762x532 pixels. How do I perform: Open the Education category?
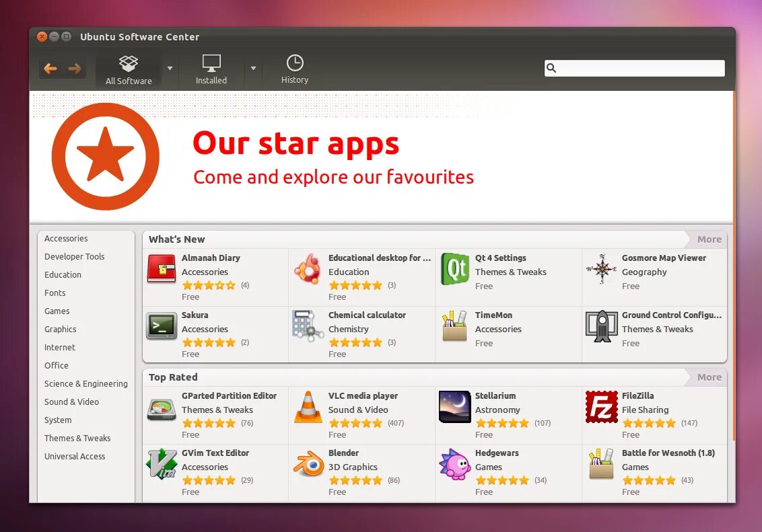pos(63,274)
